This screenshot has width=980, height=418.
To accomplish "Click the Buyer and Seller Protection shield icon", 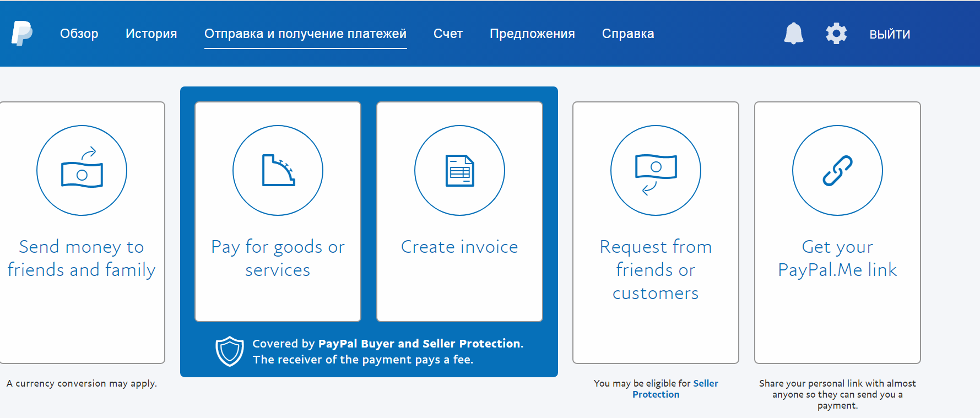I will pyautogui.click(x=229, y=351).
